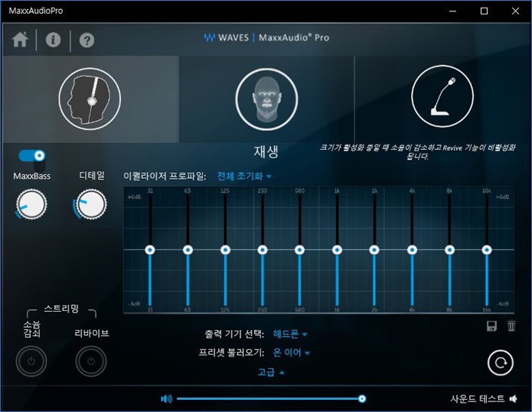Select the desktop microphone icon
Image resolution: width=532 pixels, height=412 pixels.
pyautogui.click(x=442, y=97)
